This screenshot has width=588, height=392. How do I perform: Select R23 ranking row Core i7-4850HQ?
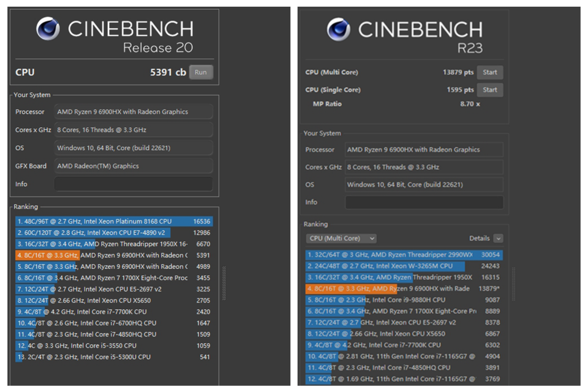coord(404,367)
